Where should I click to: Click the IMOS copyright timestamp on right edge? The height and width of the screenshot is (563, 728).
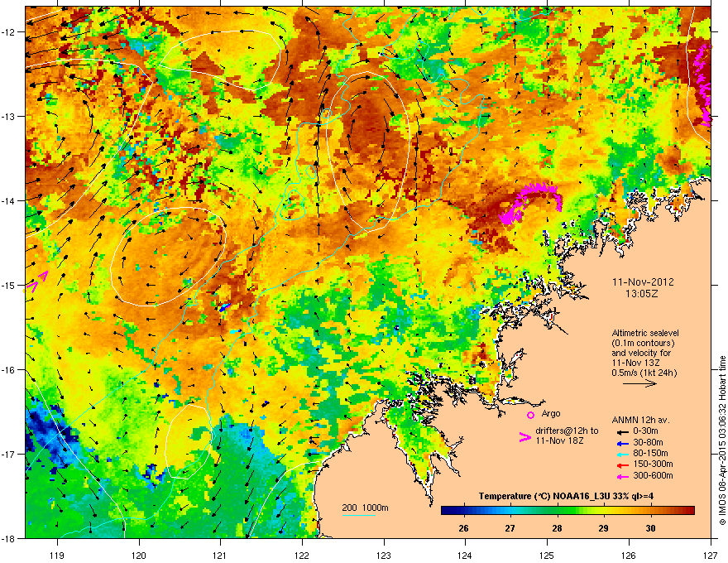[x=722, y=440]
